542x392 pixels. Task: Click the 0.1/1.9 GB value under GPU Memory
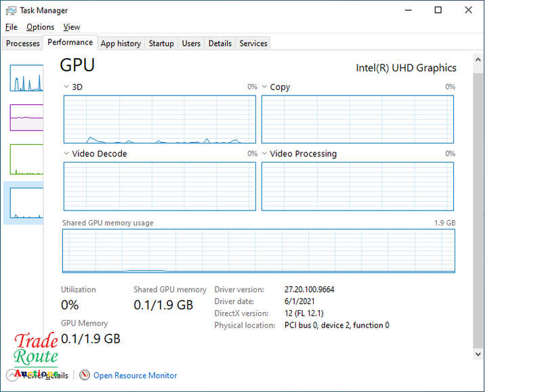[91, 339]
